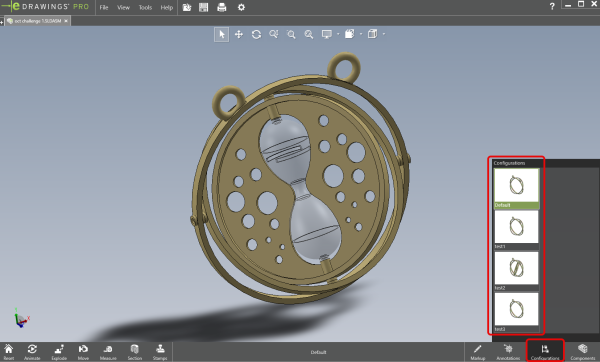Choose the Select arrow tool
Screen dimensions: 600x362
(x=222, y=34)
